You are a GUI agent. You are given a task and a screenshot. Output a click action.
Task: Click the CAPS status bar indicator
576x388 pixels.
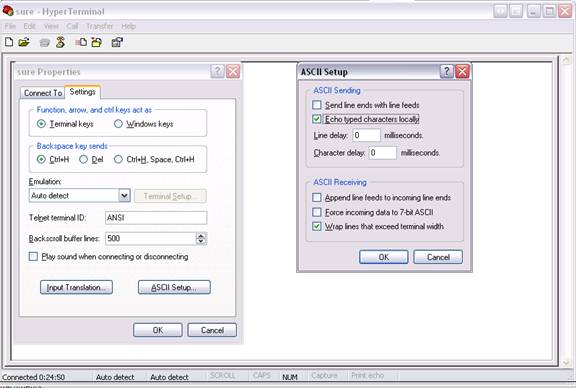[x=262, y=376]
